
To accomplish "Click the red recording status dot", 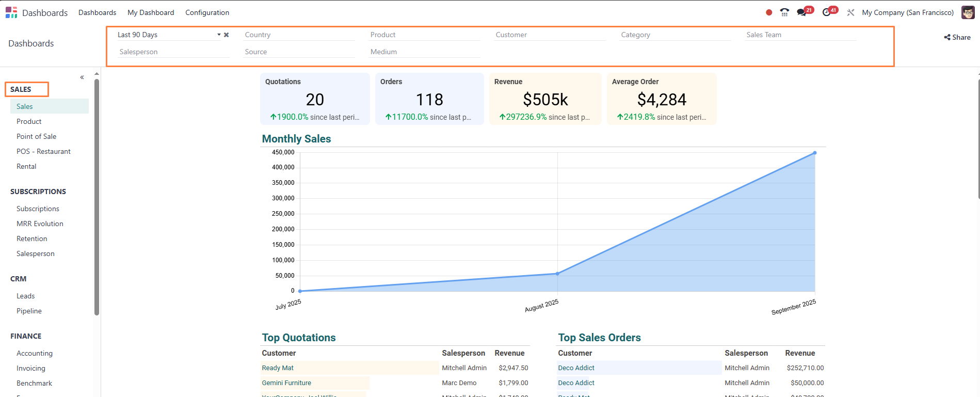I will pos(769,12).
